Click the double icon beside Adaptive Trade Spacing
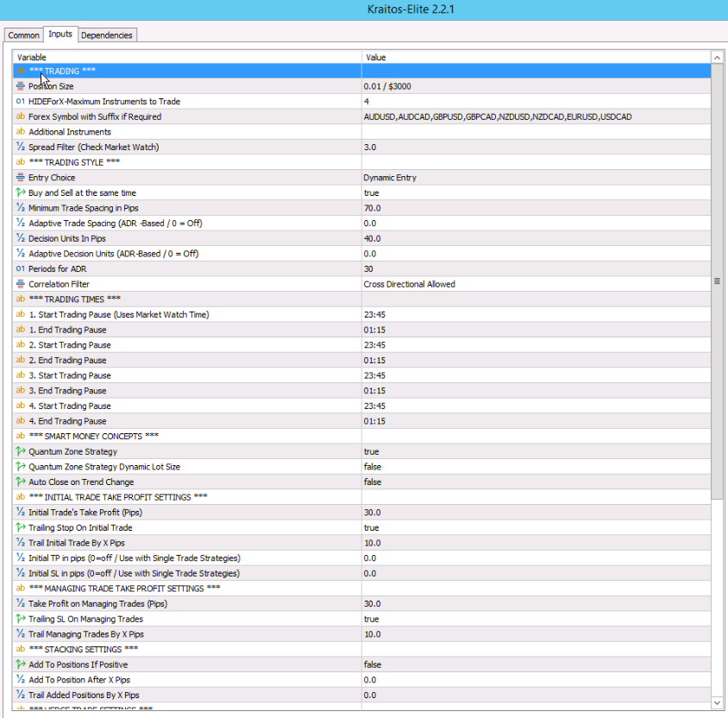728x718 pixels. tap(21, 223)
